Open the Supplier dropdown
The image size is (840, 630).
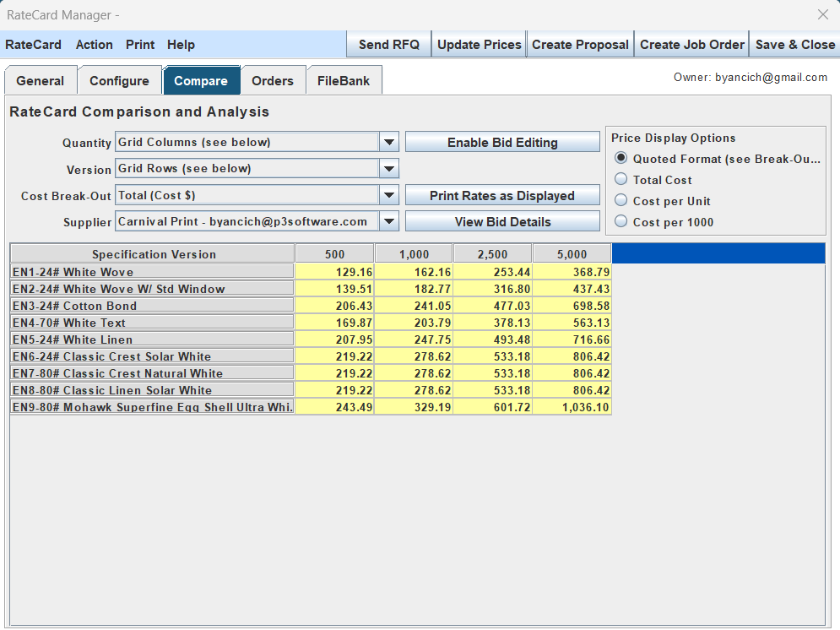388,222
